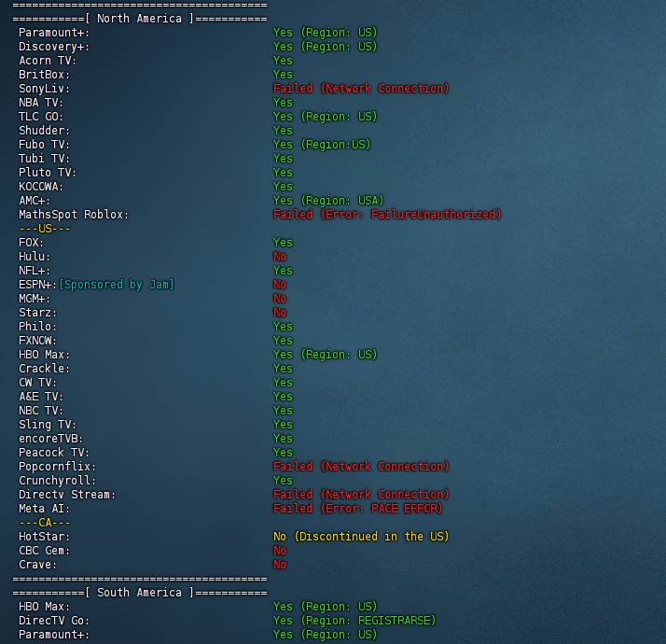Click Fubo TV's Yes (Region:US) result
666x644 pixels.
point(322,145)
